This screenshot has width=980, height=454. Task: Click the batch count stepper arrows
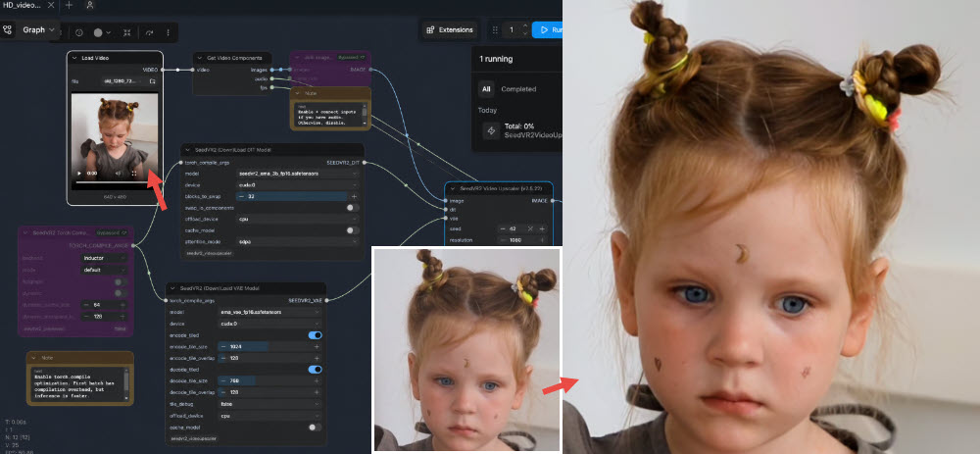coord(523,29)
